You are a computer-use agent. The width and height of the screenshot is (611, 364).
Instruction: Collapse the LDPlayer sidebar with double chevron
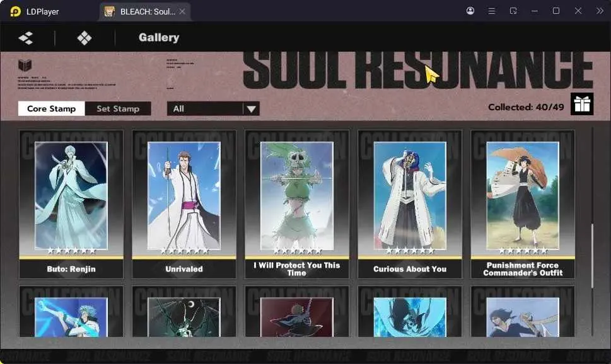point(600,11)
